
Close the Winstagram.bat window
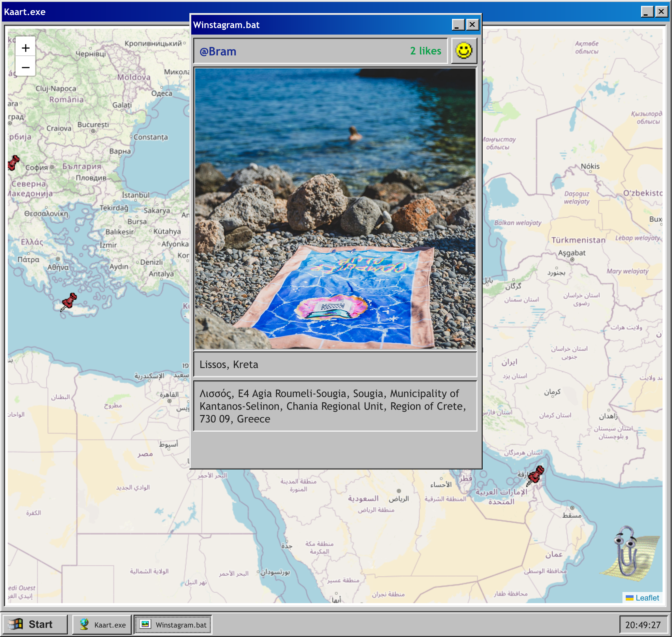tap(472, 25)
